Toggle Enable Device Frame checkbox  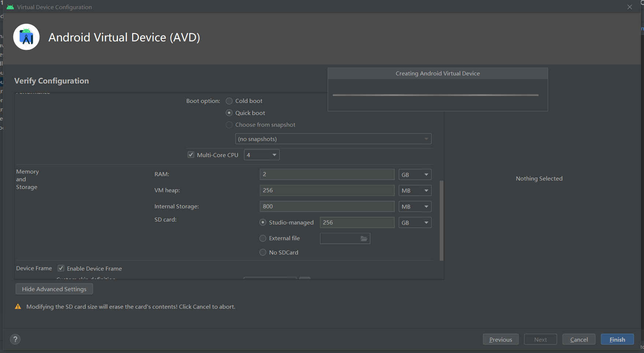(61, 268)
